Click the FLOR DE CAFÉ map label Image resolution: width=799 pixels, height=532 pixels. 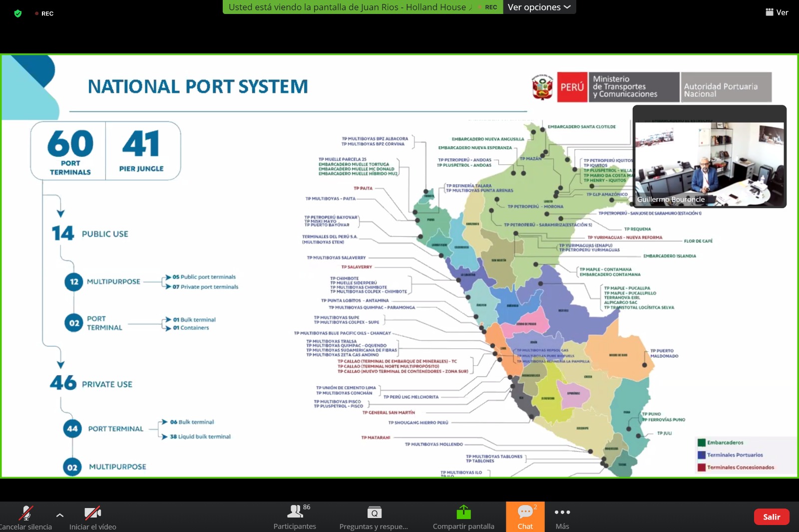tap(698, 241)
